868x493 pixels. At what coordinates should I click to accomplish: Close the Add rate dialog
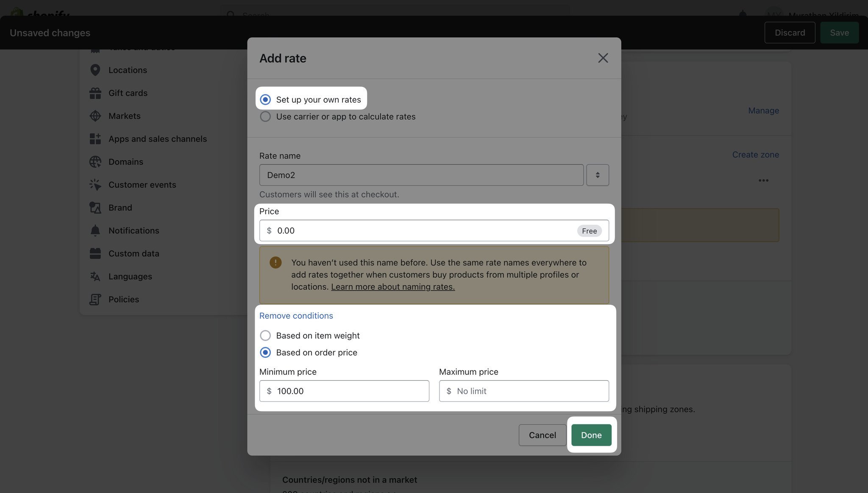pos(603,58)
